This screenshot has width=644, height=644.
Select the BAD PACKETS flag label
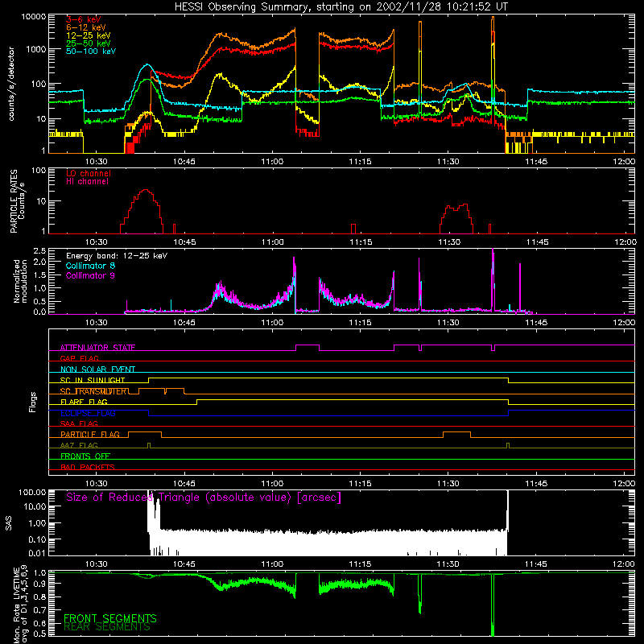[88, 467]
